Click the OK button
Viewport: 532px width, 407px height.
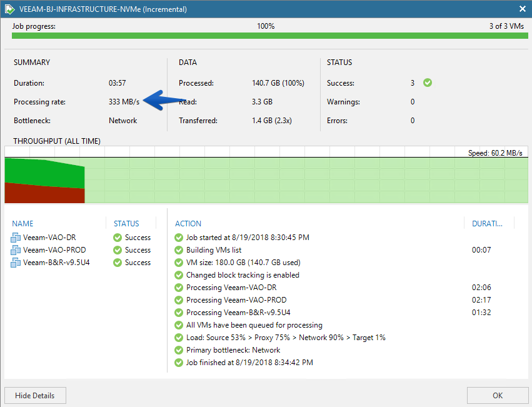click(x=498, y=396)
